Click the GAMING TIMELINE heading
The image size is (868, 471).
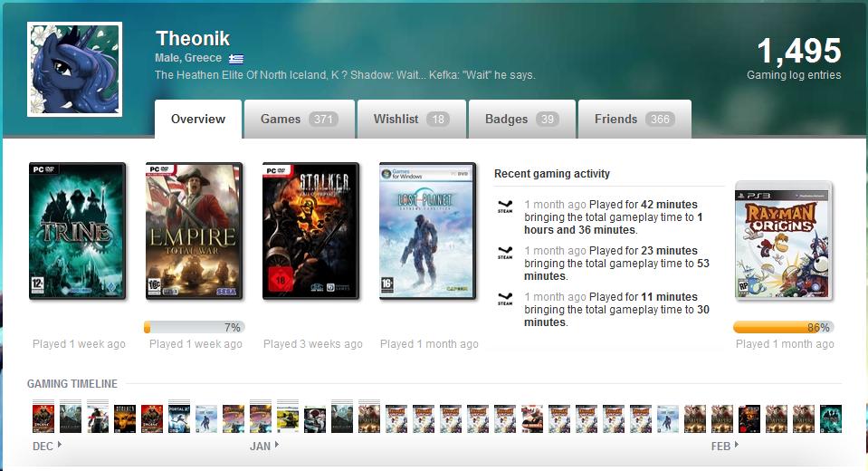pos(72,383)
